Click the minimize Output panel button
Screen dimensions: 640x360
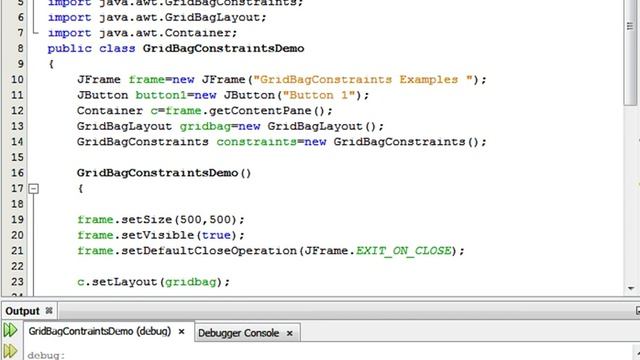point(638,311)
